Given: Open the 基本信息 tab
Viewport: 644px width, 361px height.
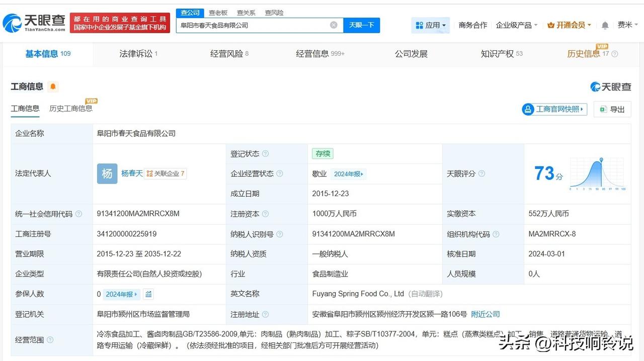Looking at the screenshot, I should (x=48, y=54).
